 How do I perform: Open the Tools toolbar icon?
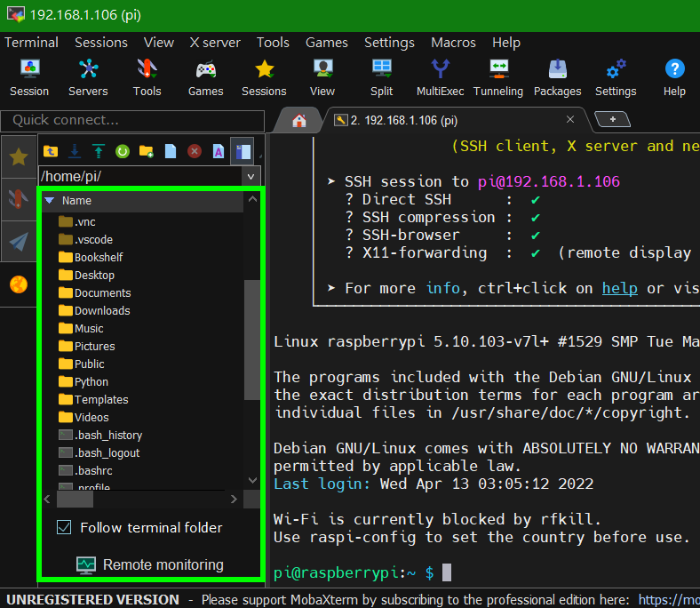(x=147, y=78)
